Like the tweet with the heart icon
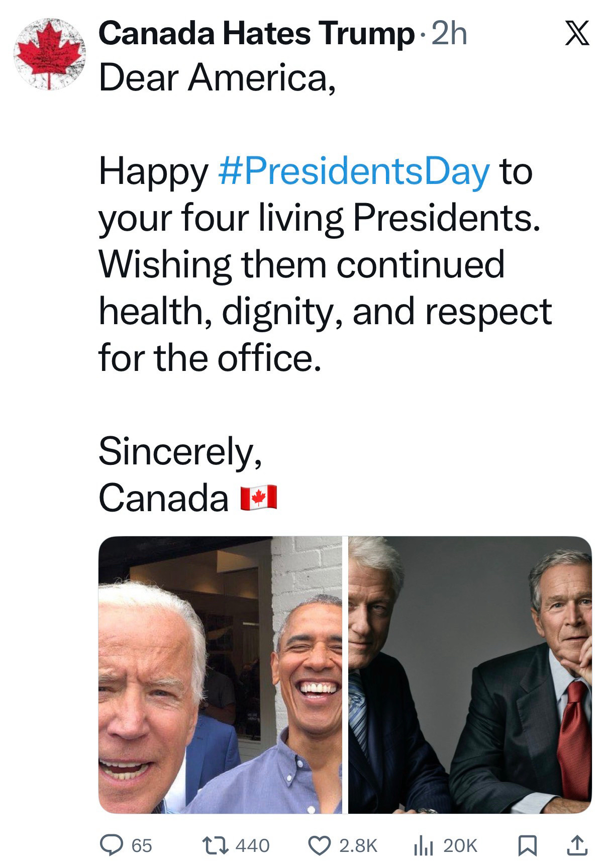 click(x=318, y=845)
